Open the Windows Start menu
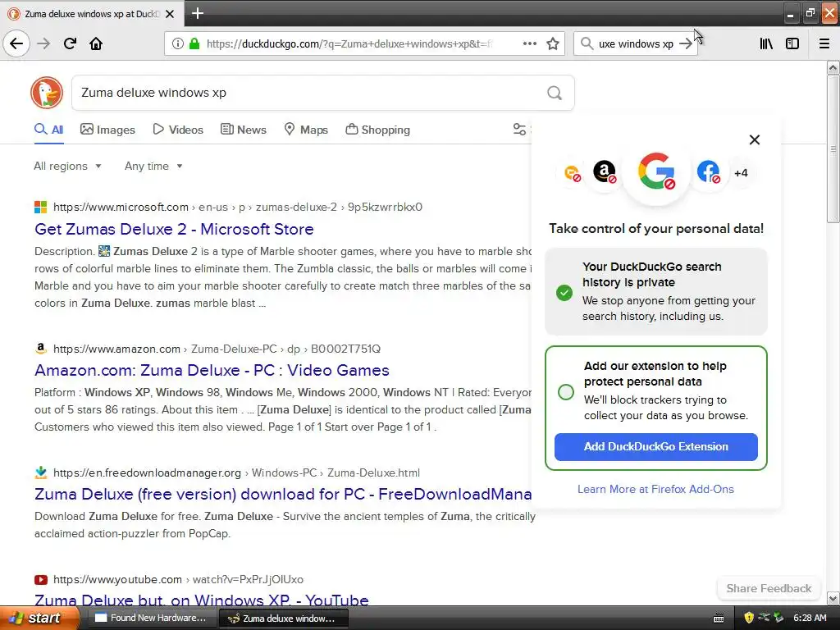840x630 pixels. [x=39, y=618]
